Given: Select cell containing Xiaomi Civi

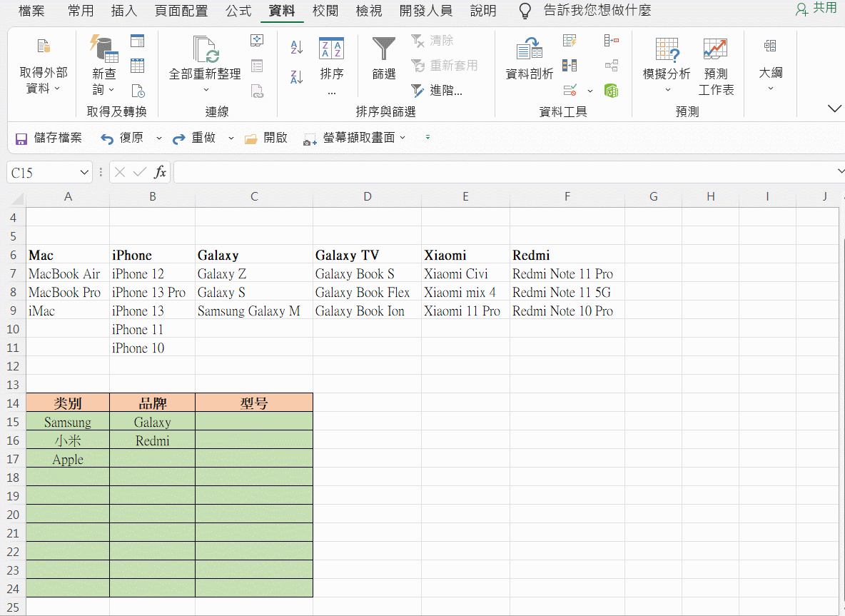Looking at the screenshot, I should [465, 274].
